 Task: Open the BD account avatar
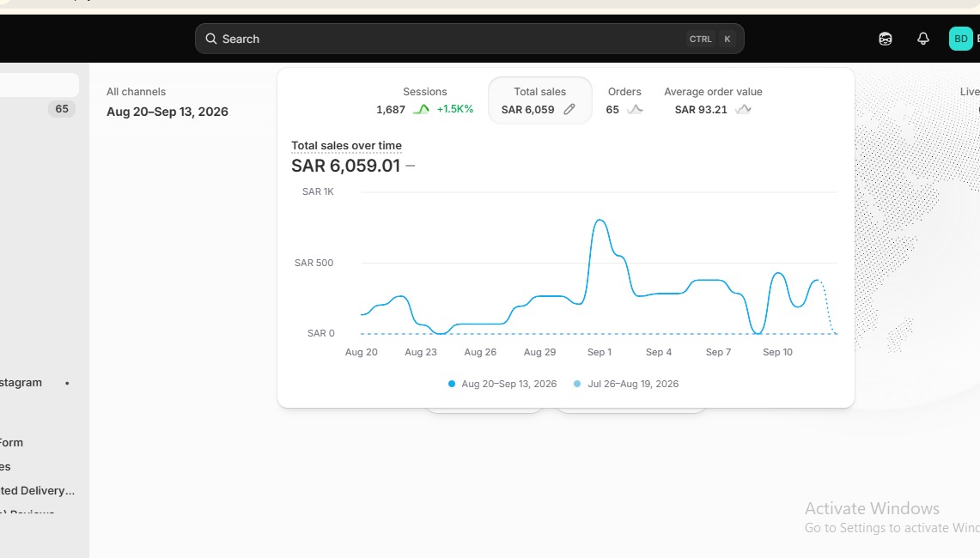click(960, 39)
